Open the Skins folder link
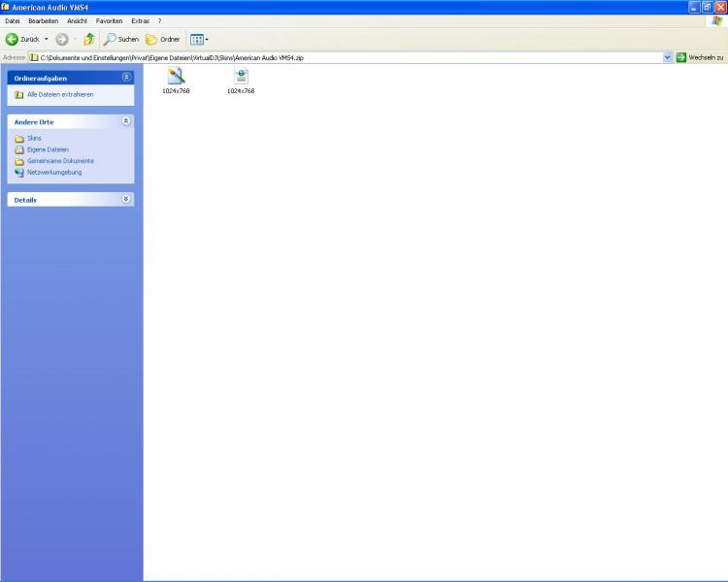The height and width of the screenshot is (582, 728). (x=34, y=139)
